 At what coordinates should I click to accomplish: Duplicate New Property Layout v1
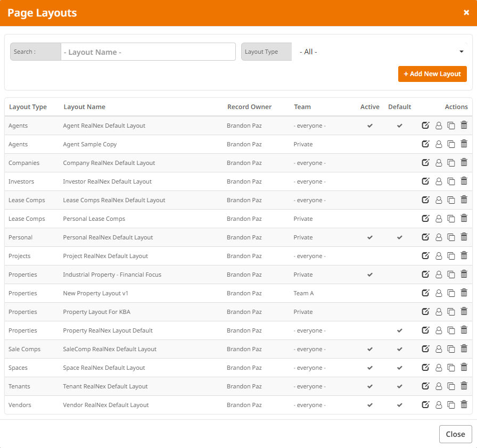pyautogui.click(x=451, y=293)
